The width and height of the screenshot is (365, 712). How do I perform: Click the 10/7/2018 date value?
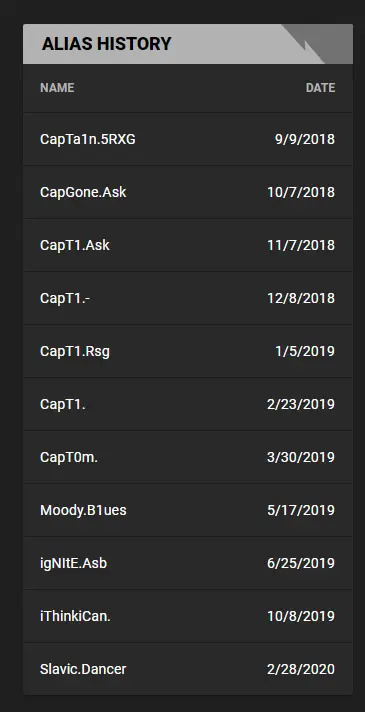coord(301,193)
